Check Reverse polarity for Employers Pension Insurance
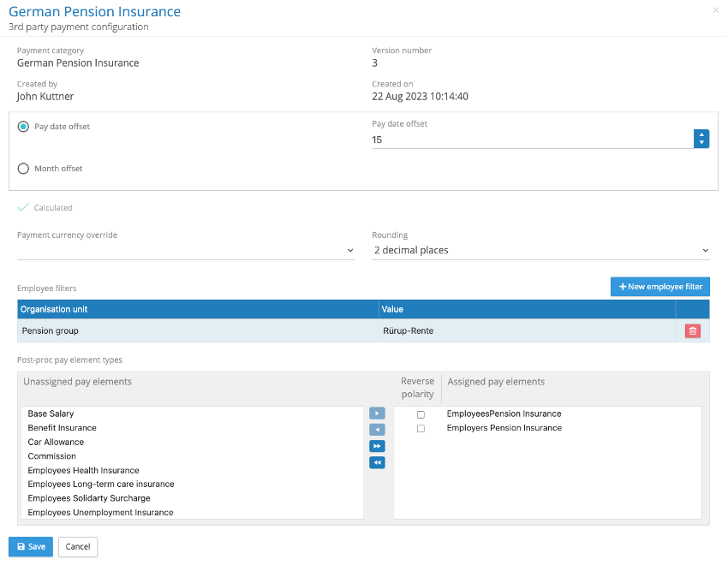 click(x=421, y=428)
